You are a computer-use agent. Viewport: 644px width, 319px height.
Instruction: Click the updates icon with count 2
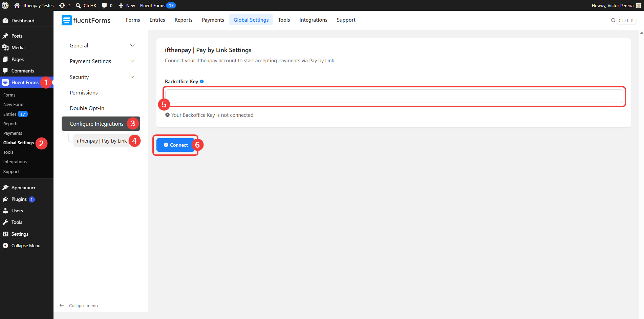(x=62, y=5)
